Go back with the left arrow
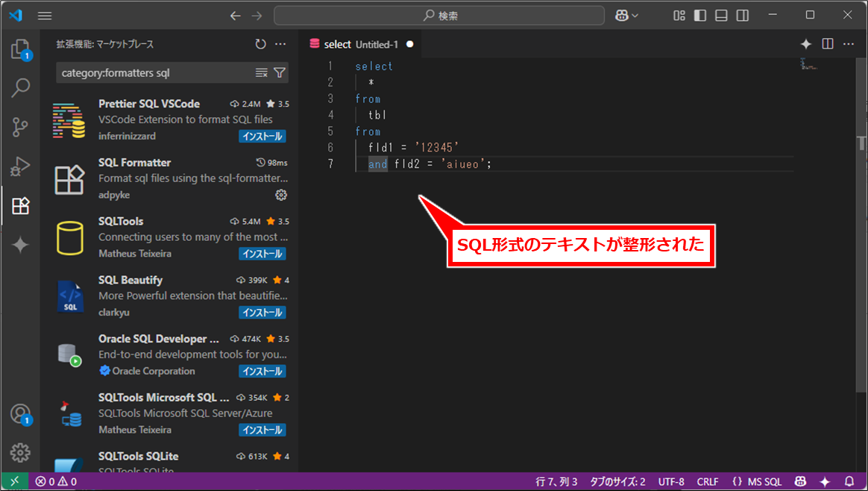The width and height of the screenshot is (868, 491). [x=235, y=16]
